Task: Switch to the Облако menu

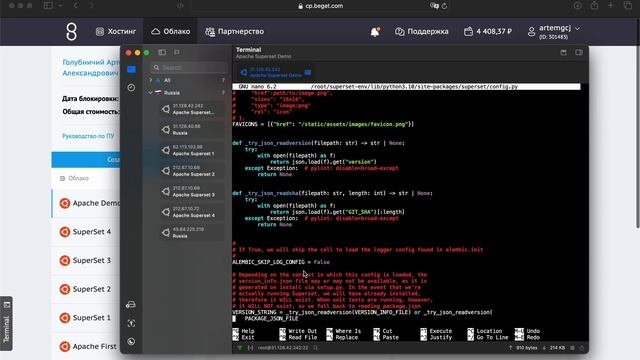Action: point(171,31)
